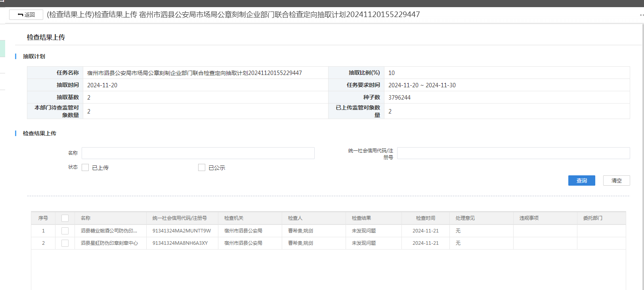Viewport: 644px width, 290px height.
Task: Click company name 泗县星虹防伪印章刻章中心
Action: [109, 243]
